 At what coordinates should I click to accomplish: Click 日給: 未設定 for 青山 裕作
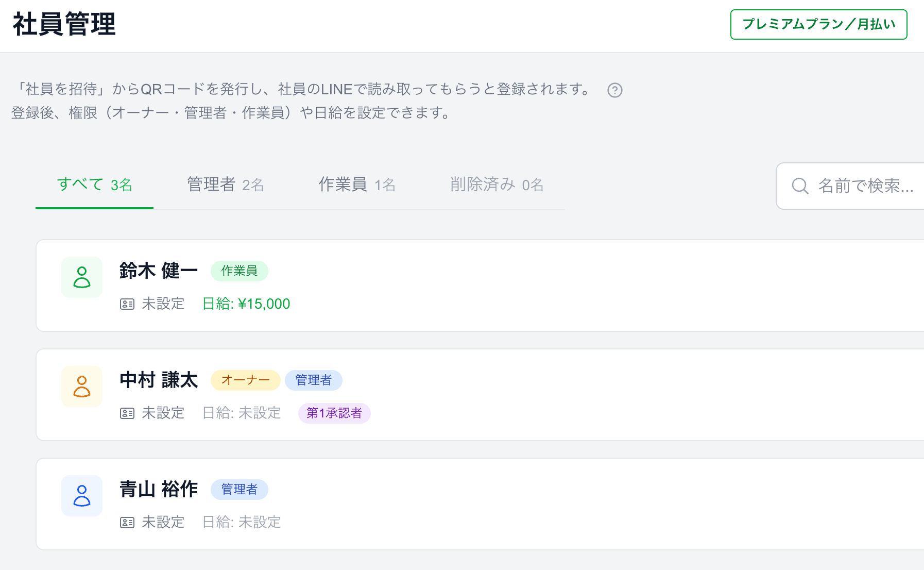[242, 523]
